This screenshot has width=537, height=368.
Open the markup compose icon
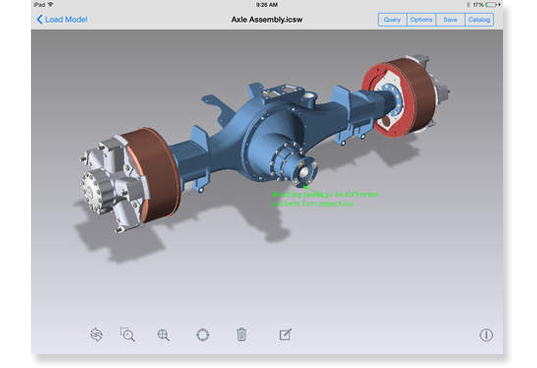tap(285, 334)
